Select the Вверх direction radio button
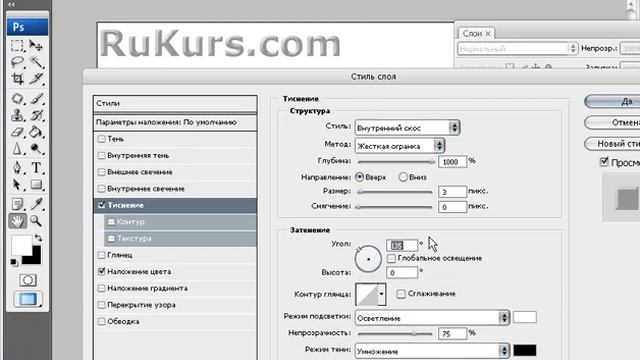 360,177
